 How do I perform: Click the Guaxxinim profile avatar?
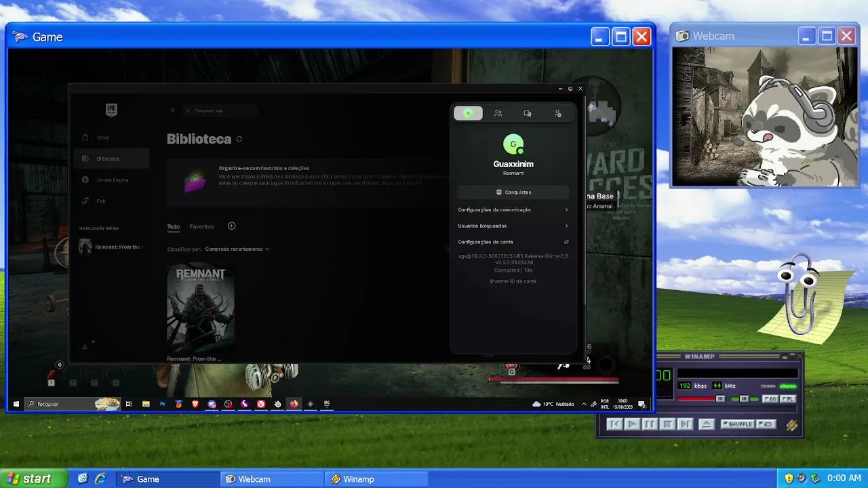(513, 144)
